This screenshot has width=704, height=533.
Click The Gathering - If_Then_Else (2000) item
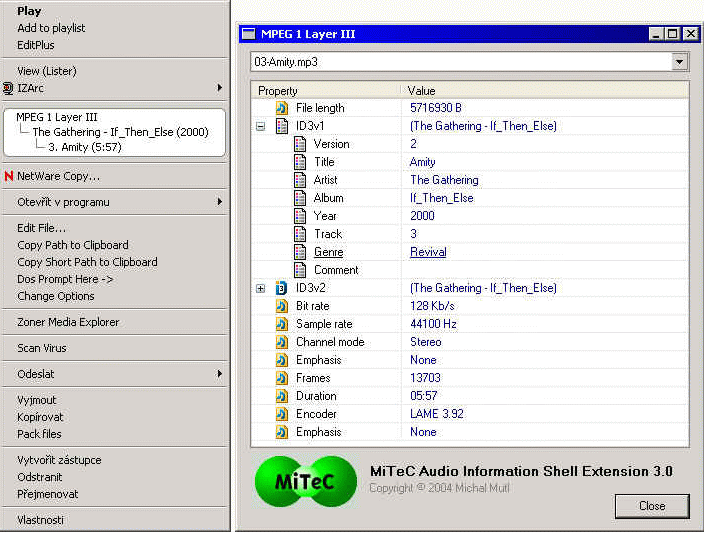click(120, 132)
